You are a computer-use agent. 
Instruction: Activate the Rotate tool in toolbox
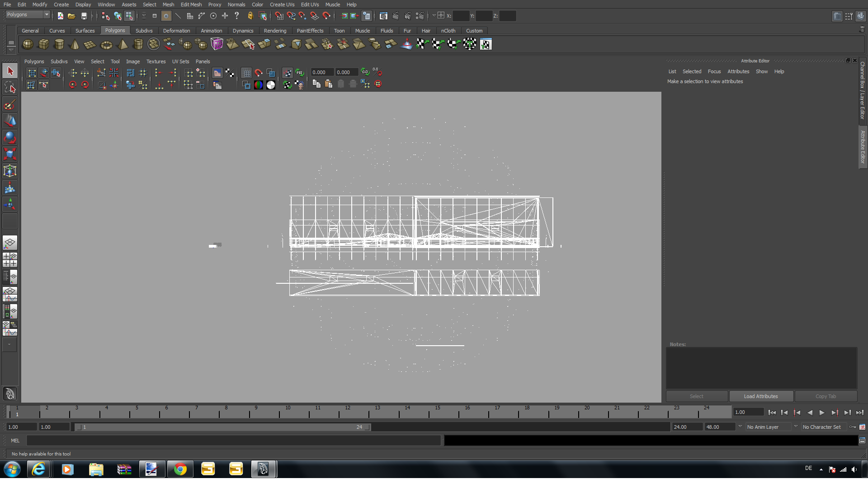(10, 137)
